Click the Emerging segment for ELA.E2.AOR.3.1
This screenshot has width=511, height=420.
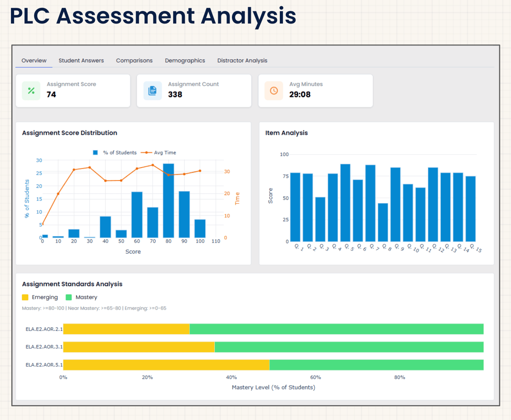[139, 347]
